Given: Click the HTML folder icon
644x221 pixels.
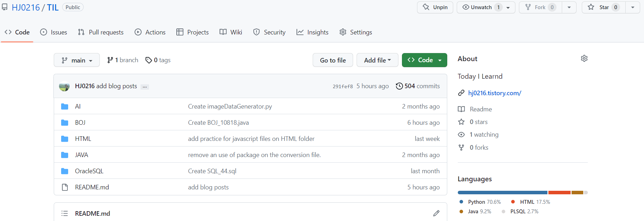Looking at the screenshot, I should (65, 139).
